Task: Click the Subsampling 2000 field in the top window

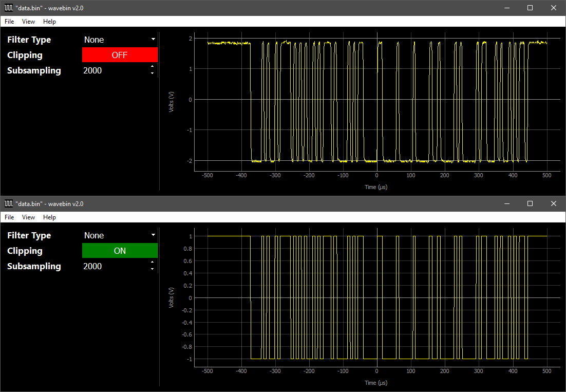Action: 114,70
